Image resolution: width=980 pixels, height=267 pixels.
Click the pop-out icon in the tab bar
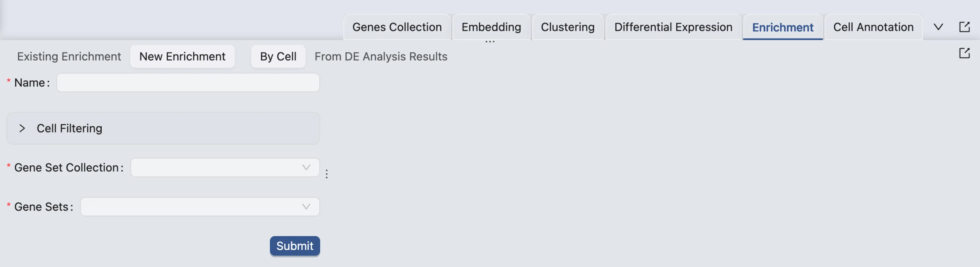[x=964, y=27]
